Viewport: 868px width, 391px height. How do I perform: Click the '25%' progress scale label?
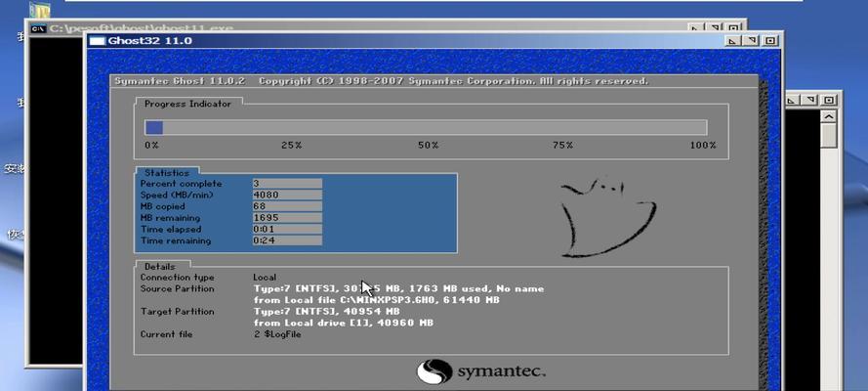[291, 145]
